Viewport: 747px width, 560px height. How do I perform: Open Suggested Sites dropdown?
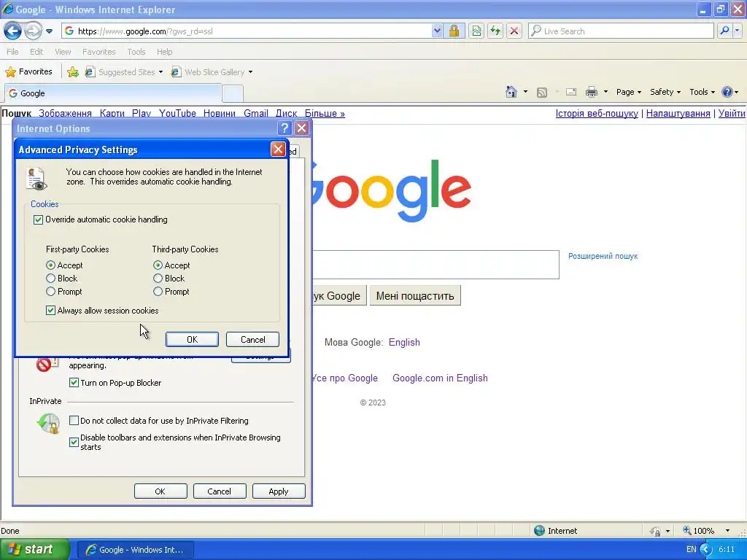point(124,72)
